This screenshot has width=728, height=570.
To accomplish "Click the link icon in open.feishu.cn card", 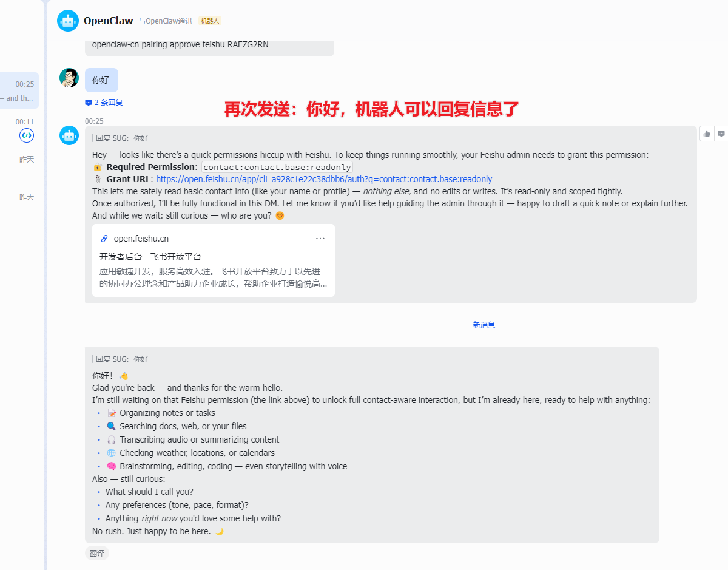I will 104,239.
